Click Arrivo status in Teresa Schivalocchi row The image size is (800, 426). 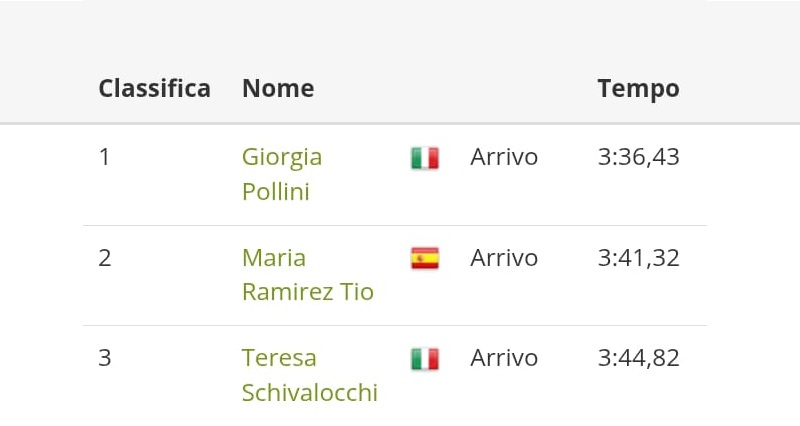pyautogui.click(x=504, y=358)
